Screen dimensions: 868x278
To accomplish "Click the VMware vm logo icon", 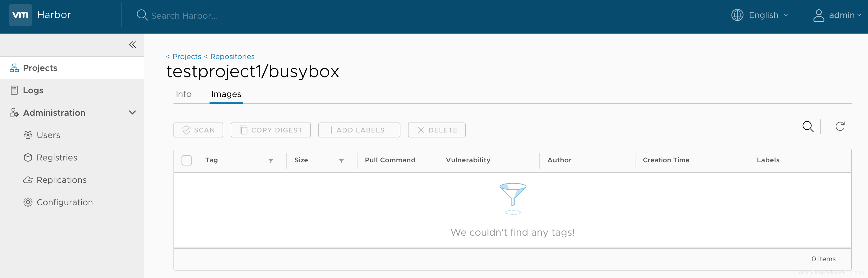I will pyautogui.click(x=20, y=15).
